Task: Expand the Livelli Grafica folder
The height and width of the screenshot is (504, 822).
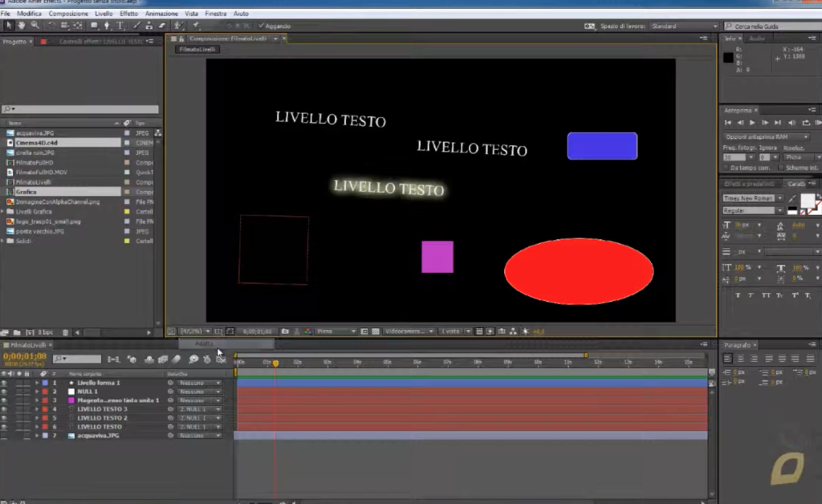Action: 3,212
